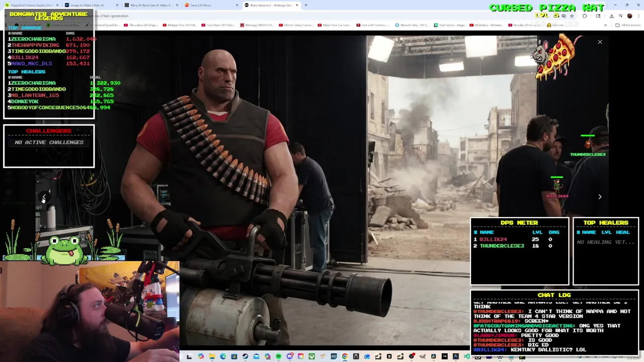644x362 pixels.
Task: Open GIMP from the taskbar
Action: point(423,357)
